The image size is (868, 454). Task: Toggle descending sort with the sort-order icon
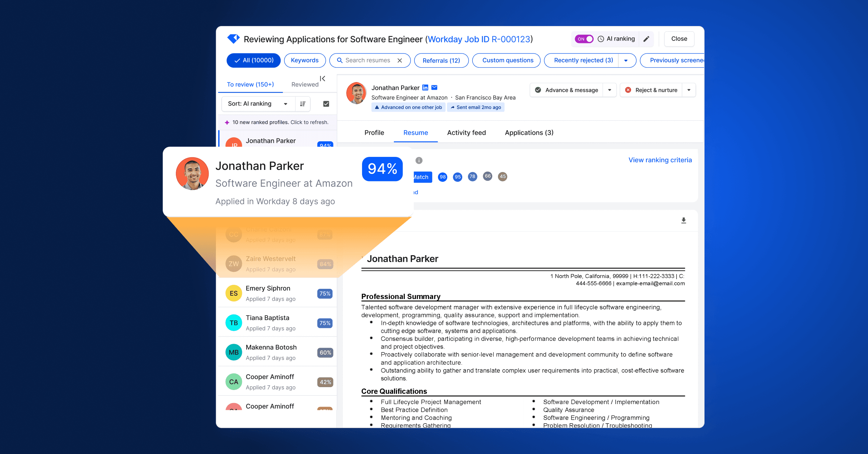[302, 104]
